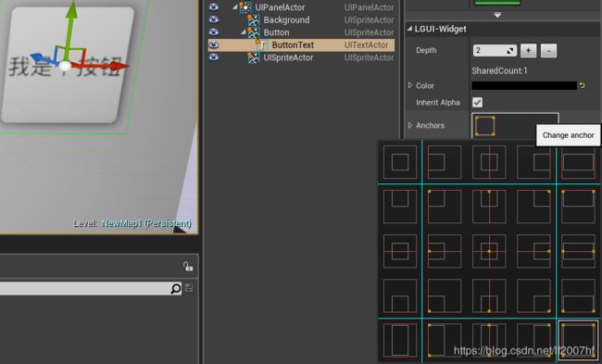Viewport: 602px width, 364px height.
Task: Reset Color to default with yellow arrow
Action: [x=583, y=85]
